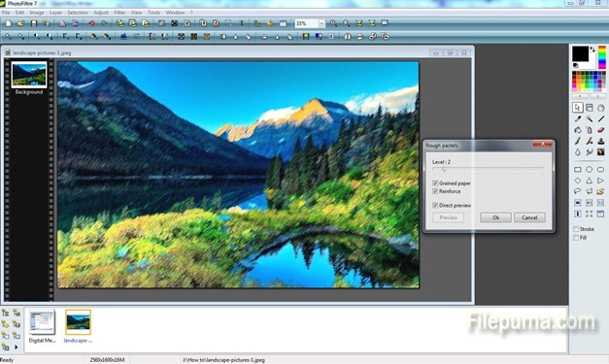This screenshot has width=609, height=364.
Task: Select the Smudge finger tool
Action: (590, 151)
